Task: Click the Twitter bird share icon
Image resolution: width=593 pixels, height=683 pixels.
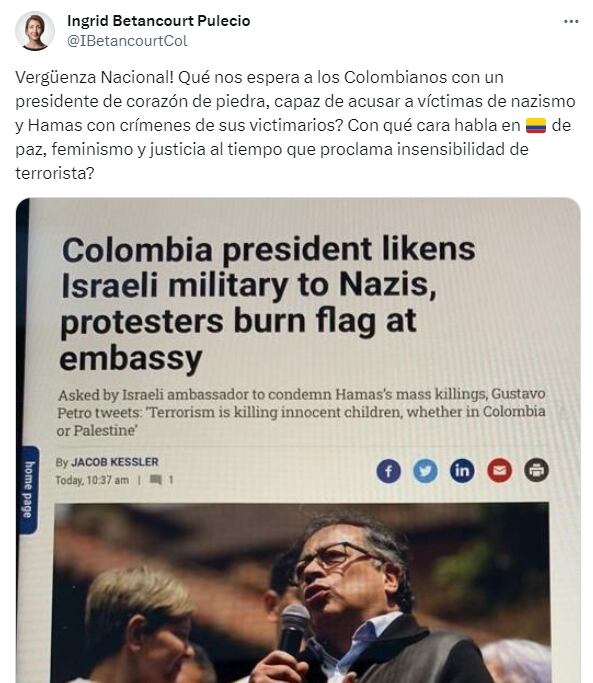Action: (x=425, y=470)
